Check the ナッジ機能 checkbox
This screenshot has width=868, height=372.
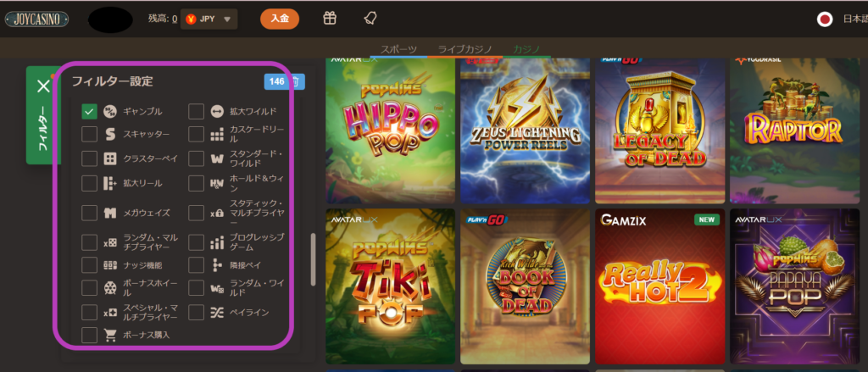click(x=89, y=265)
